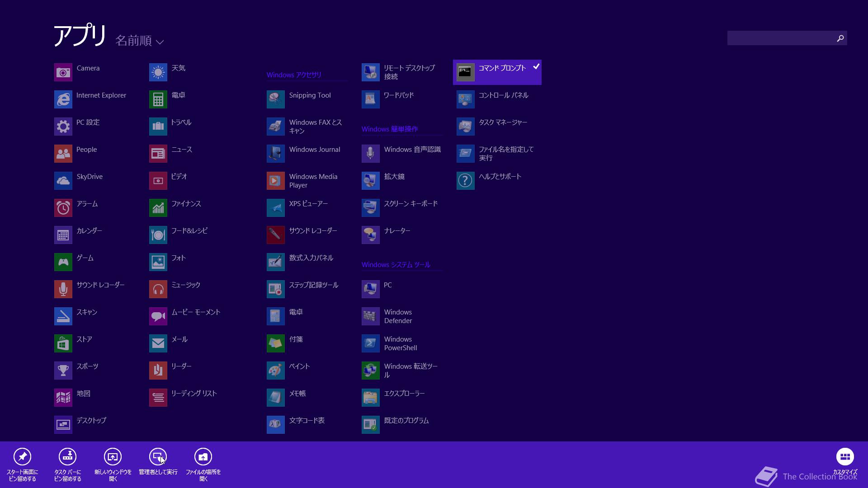This screenshot has height=488, width=868.
Task: Open 既定のプログラム label
Action: [x=406, y=421]
